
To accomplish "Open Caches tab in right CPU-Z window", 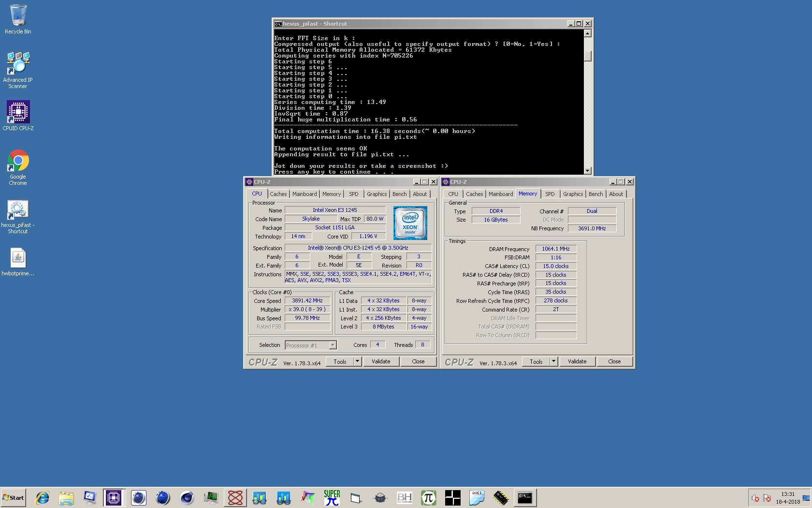I will pos(475,194).
